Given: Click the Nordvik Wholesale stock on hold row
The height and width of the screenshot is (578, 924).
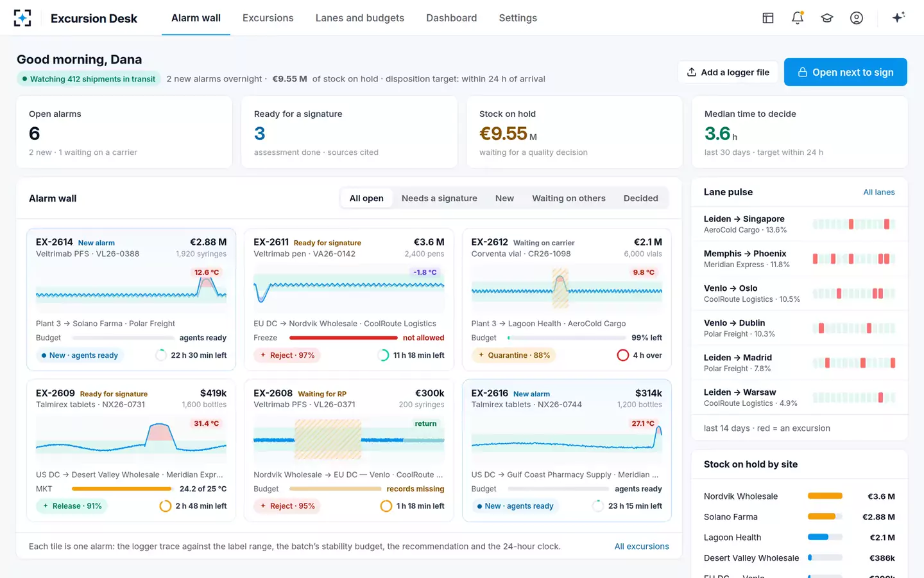Looking at the screenshot, I should point(799,496).
